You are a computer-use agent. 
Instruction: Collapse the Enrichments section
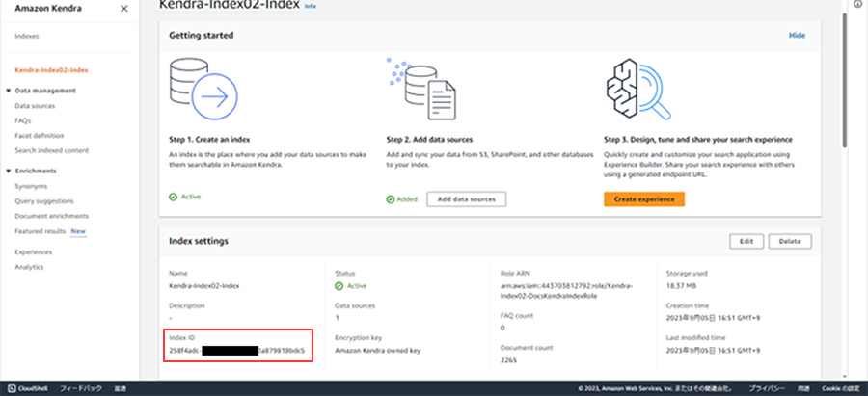[x=9, y=171]
